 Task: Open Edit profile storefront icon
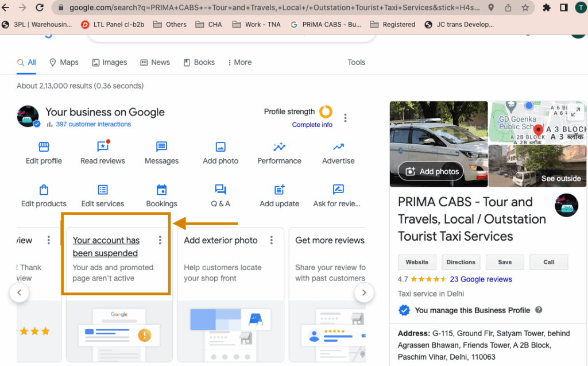(x=44, y=147)
